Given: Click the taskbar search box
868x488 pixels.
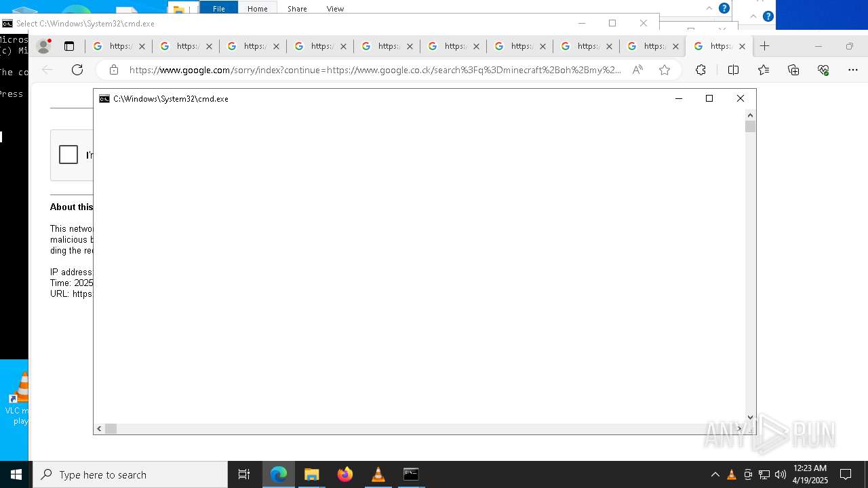Looking at the screenshot, I should click(130, 474).
